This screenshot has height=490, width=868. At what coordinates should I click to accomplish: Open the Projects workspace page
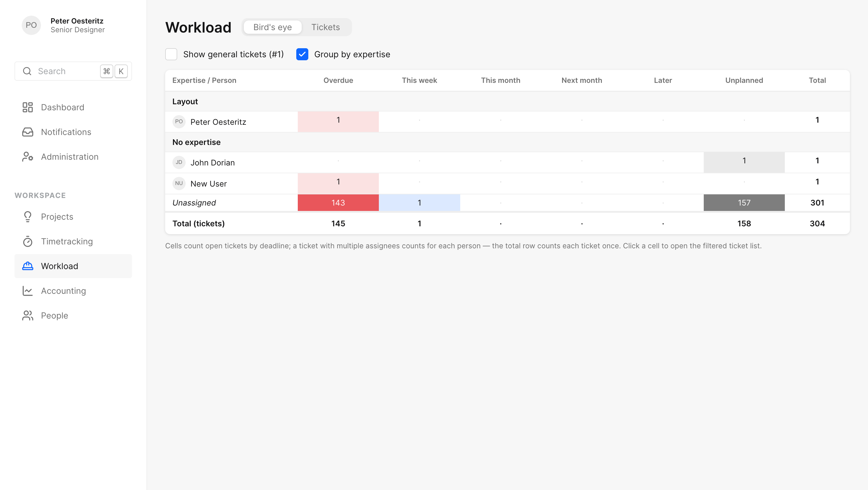click(73, 217)
